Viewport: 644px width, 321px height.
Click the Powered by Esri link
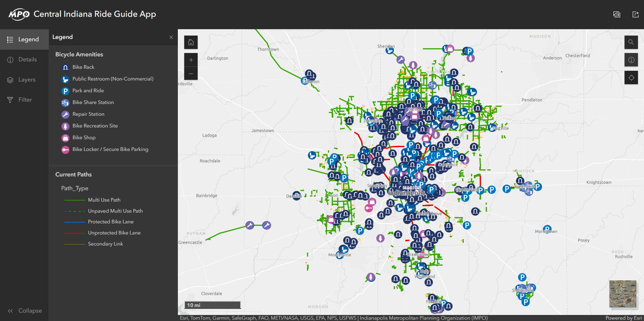click(624, 318)
